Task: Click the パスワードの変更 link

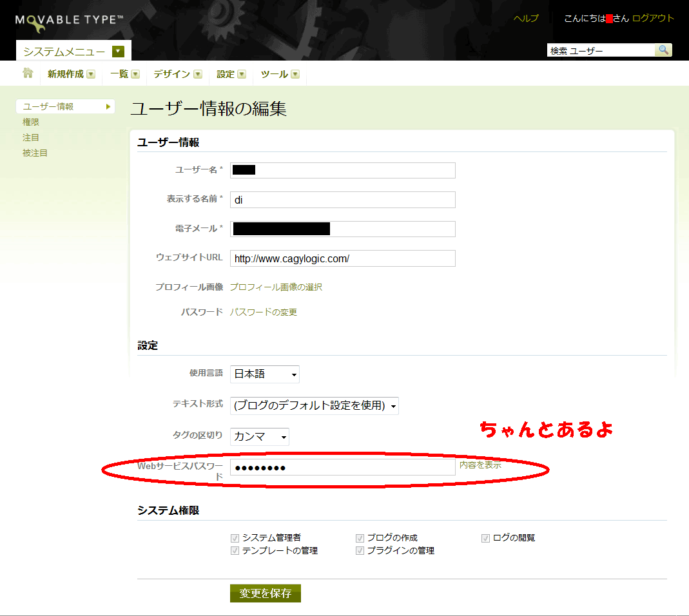Action: coord(264,313)
